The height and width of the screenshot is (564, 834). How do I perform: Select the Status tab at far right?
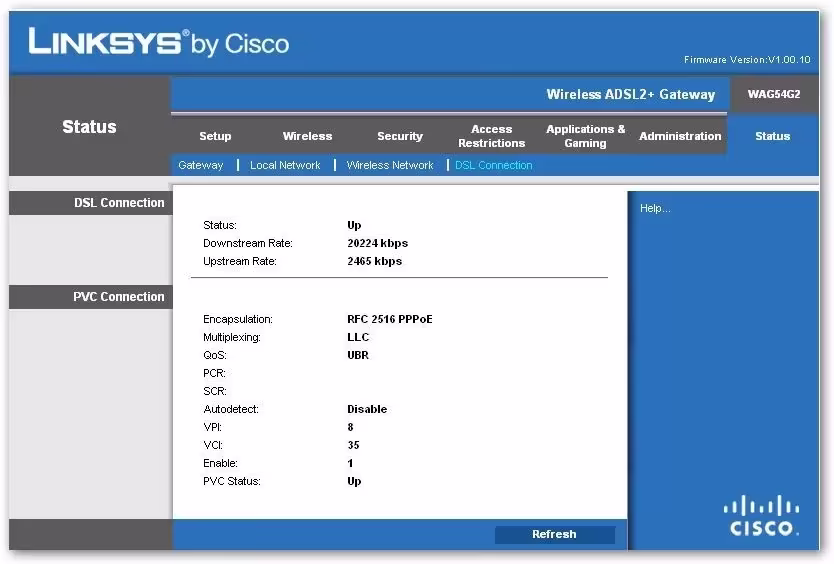coord(772,136)
